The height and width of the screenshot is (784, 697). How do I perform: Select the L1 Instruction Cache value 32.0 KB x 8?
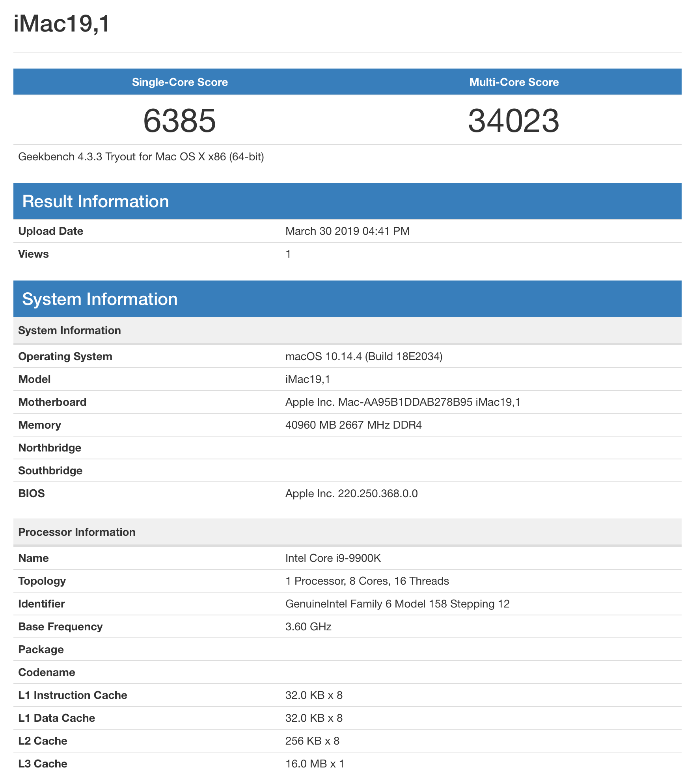click(x=314, y=695)
